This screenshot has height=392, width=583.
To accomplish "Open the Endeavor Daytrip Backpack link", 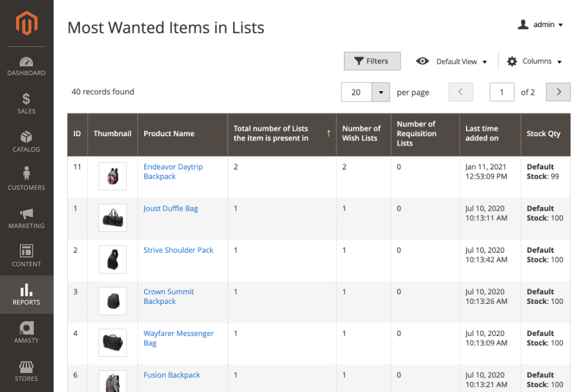I will click(x=173, y=171).
